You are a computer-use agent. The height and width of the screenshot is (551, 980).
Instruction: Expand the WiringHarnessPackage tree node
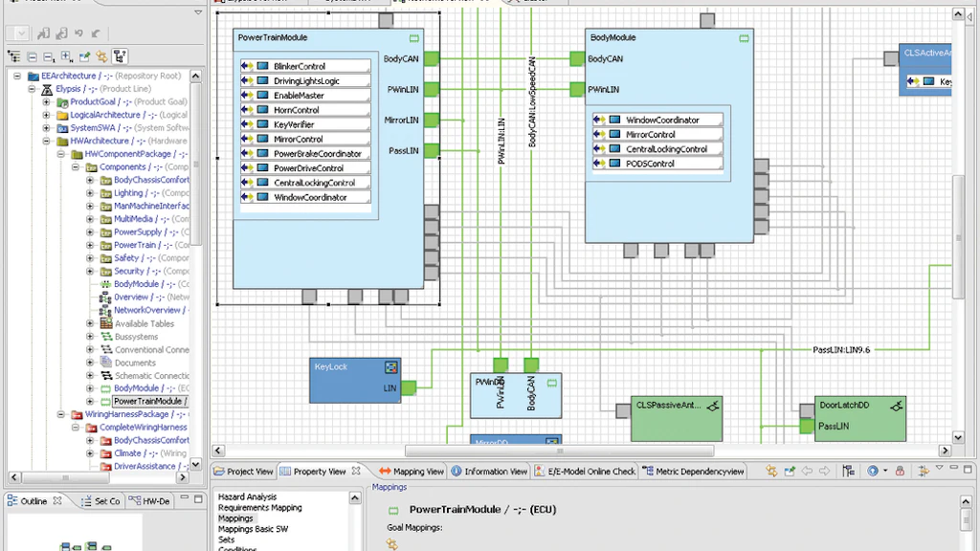pyautogui.click(x=62, y=414)
